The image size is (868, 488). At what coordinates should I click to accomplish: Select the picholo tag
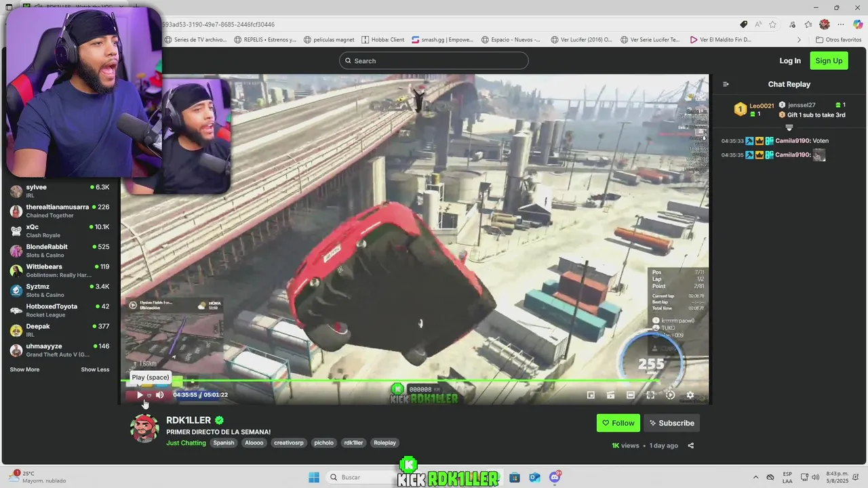coord(323,443)
